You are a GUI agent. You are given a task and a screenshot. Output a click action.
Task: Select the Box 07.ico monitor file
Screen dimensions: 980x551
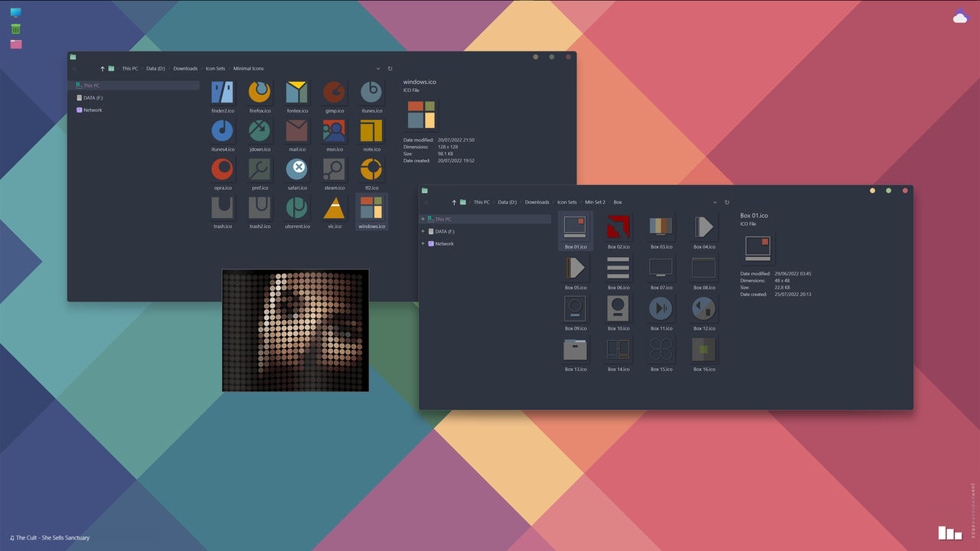click(x=661, y=272)
